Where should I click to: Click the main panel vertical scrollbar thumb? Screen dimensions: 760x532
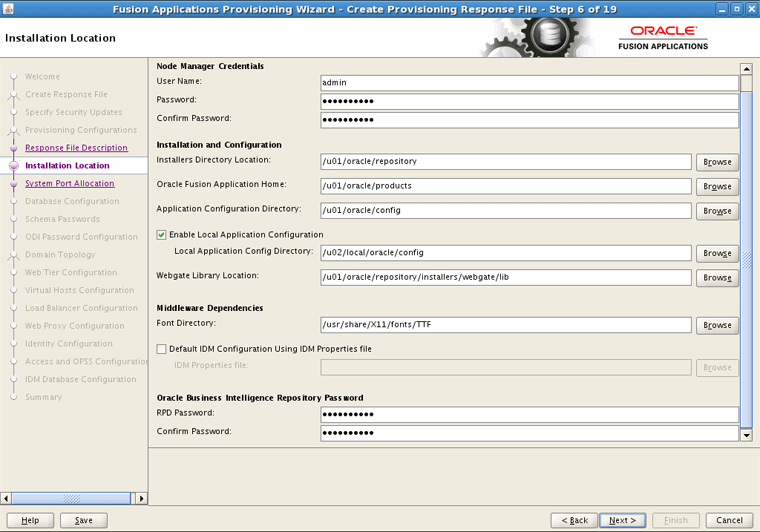(746, 260)
